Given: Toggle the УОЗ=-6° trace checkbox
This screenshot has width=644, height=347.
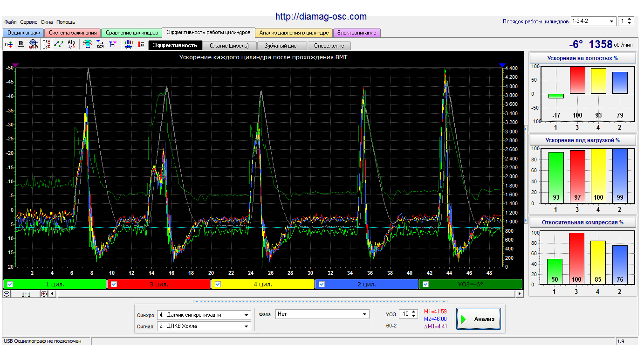Looking at the screenshot, I should pyautogui.click(x=426, y=284).
